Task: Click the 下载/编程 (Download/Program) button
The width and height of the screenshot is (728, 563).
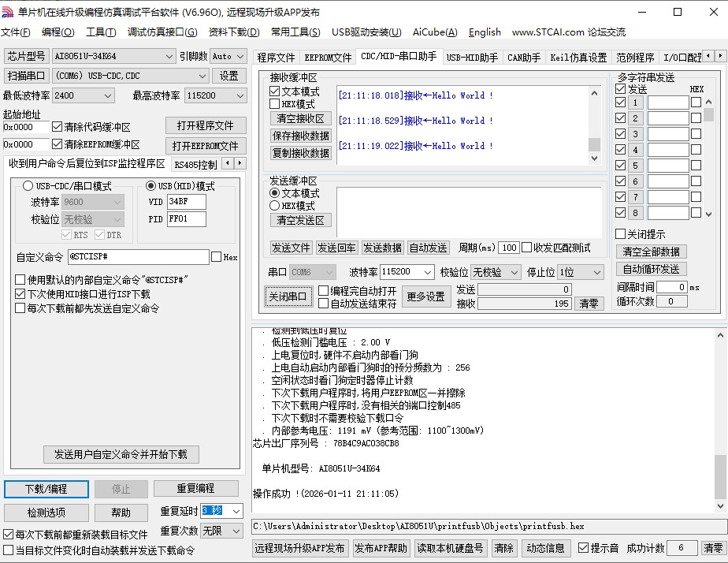Action: [x=44, y=489]
